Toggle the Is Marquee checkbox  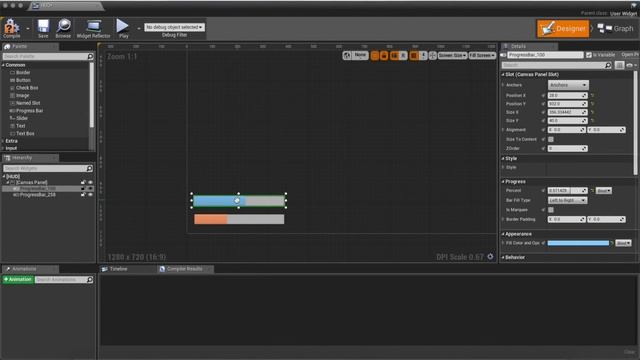pos(551,210)
